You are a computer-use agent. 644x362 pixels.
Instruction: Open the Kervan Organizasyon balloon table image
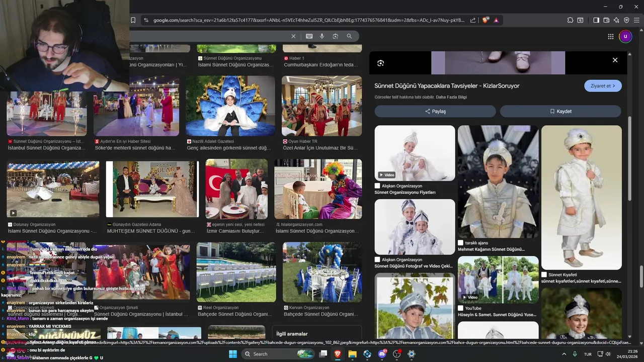point(322,272)
